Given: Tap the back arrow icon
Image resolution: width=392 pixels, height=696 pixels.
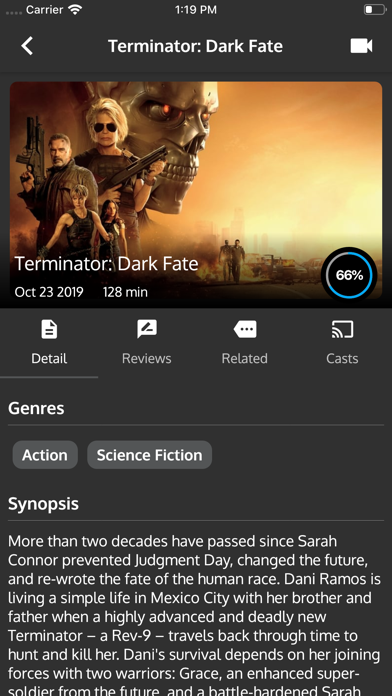Looking at the screenshot, I should tap(27, 46).
